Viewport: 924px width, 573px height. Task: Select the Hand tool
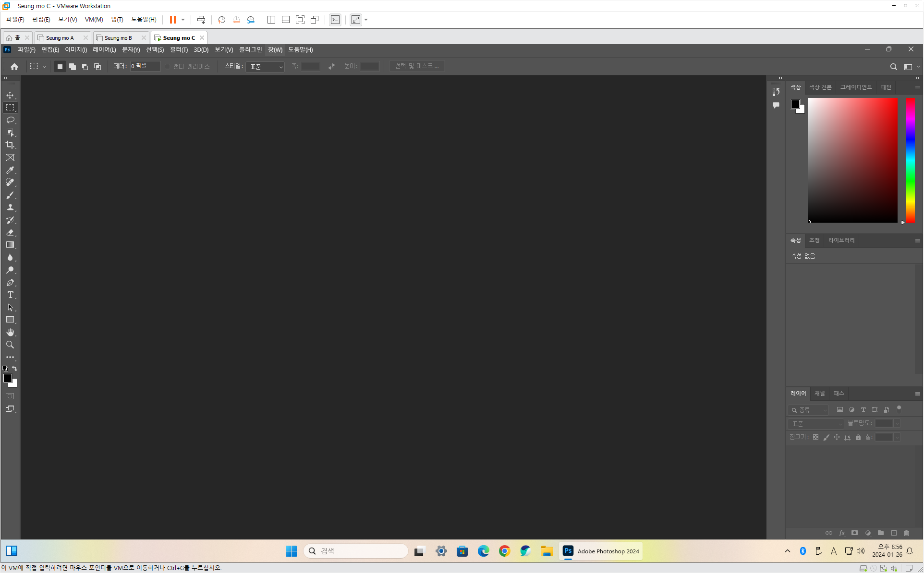10,332
